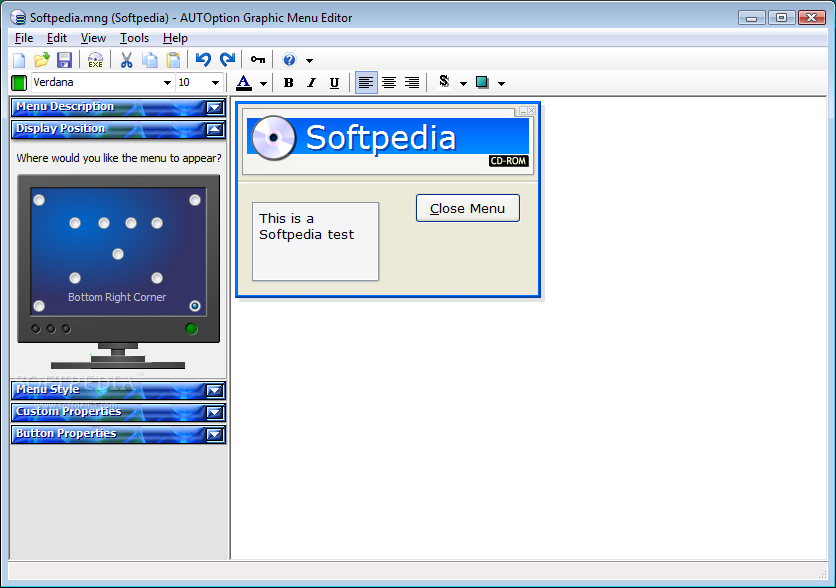The height and width of the screenshot is (588, 836).
Task: Click the resize grip in status bar corner
Action: click(x=822, y=574)
